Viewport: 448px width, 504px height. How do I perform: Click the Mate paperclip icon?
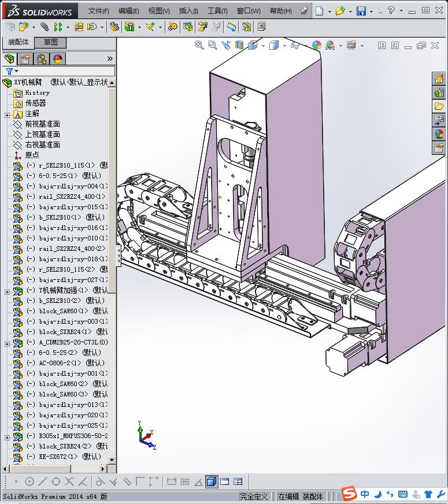pyautogui.click(x=45, y=27)
